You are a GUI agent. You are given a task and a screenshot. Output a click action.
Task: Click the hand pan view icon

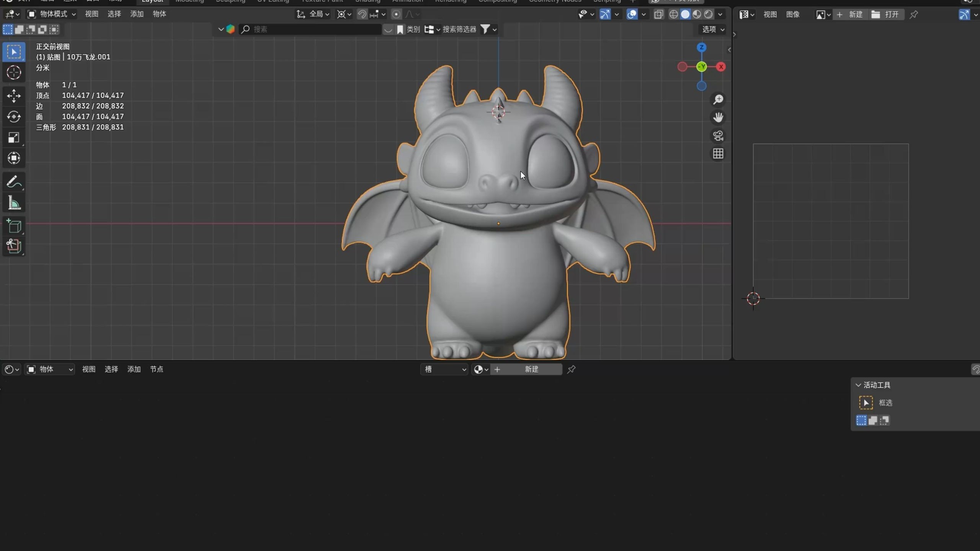pos(718,117)
